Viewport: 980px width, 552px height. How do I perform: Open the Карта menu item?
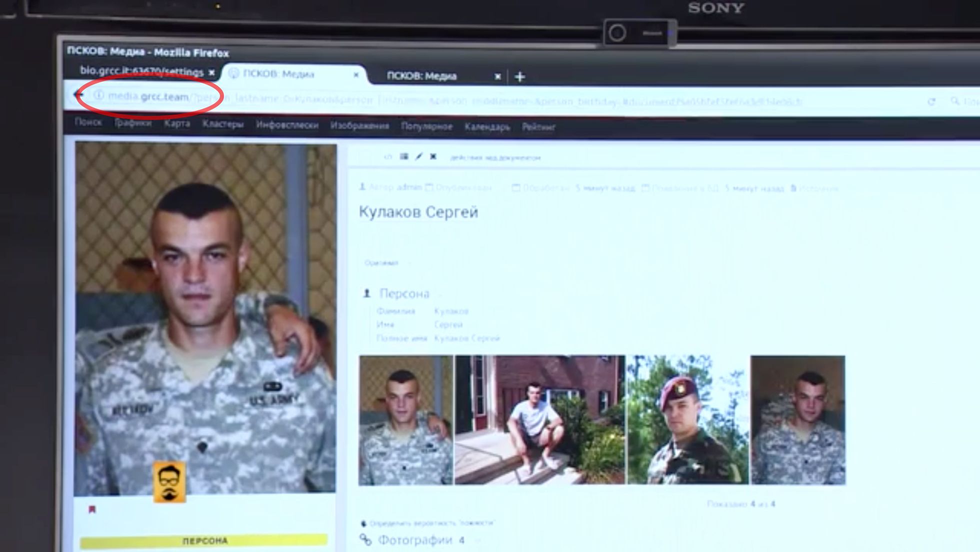point(177,123)
